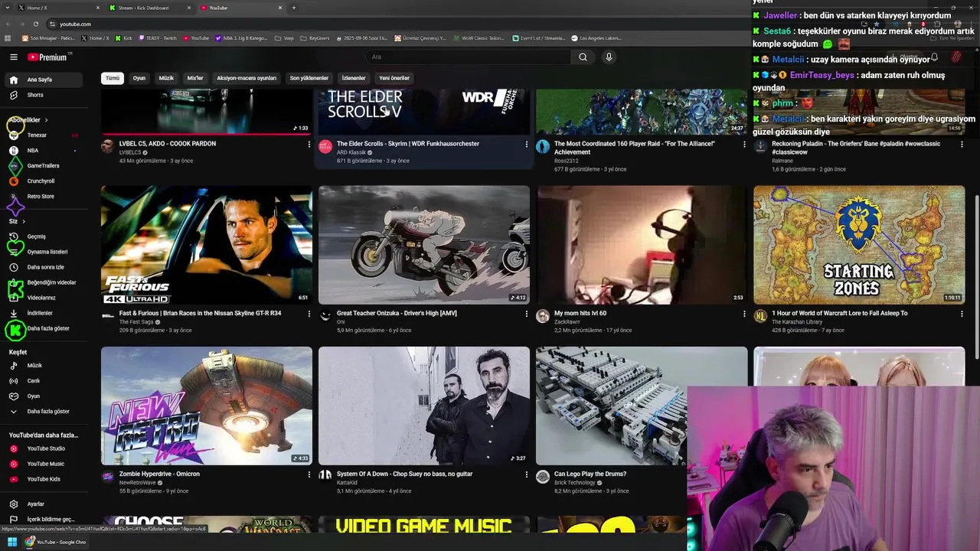
Task: Open System Of A Down Chop Suey thumbnail
Action: click(x=424, y=406)
